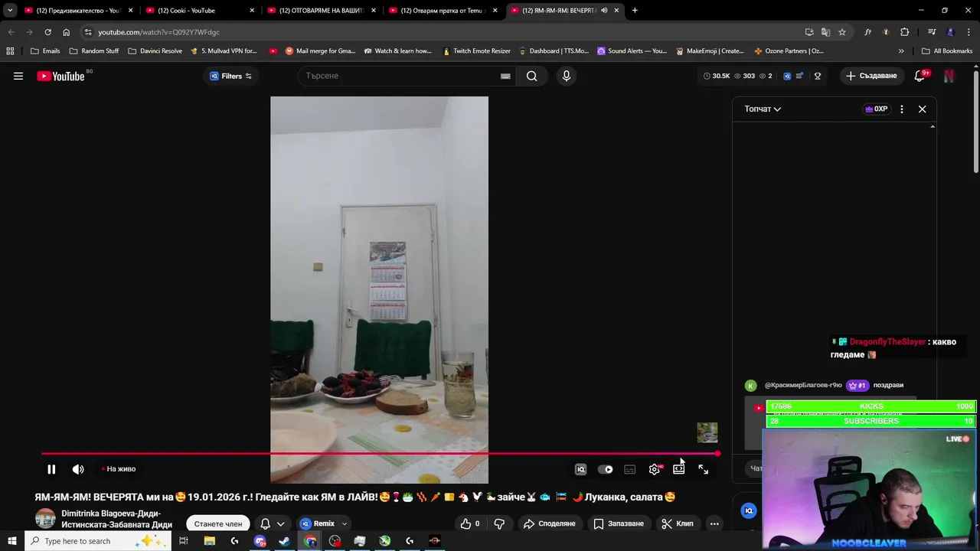Click the search magnifier button

click(531, 76)
